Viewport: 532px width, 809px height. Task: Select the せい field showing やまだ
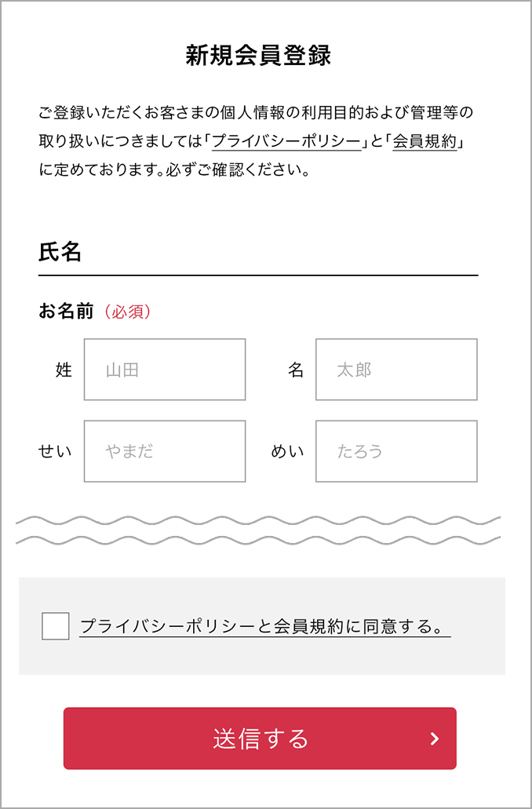165,451
